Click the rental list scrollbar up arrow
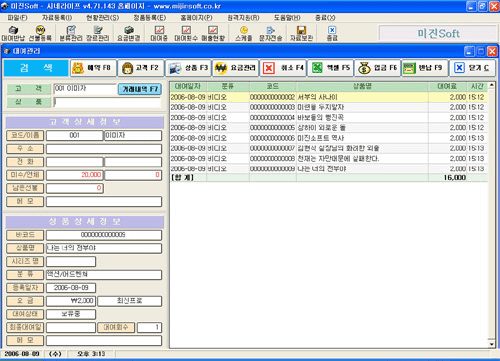This screenshot has width=500, height=361. pos(492,85)
